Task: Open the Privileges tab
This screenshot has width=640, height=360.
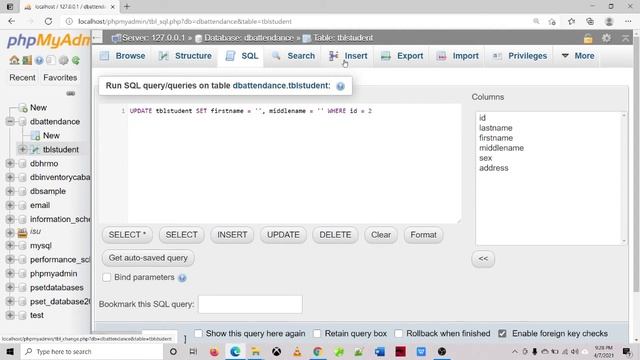Action: pos(520,56)
